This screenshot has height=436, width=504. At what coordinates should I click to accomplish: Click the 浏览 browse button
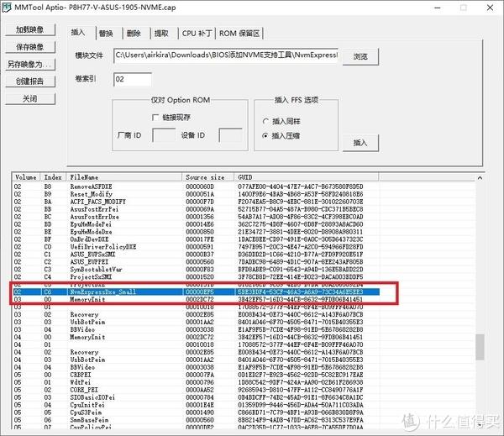pyautogui.click(x=360, y=56)
